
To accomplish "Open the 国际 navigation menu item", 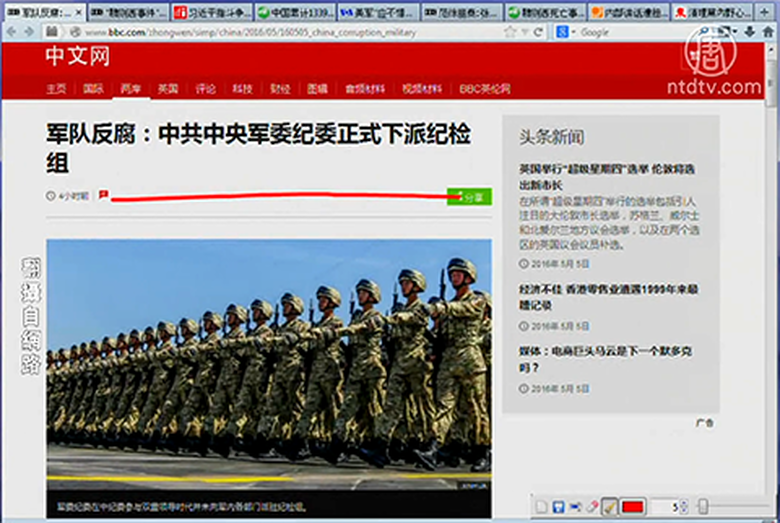I will 93,89.
